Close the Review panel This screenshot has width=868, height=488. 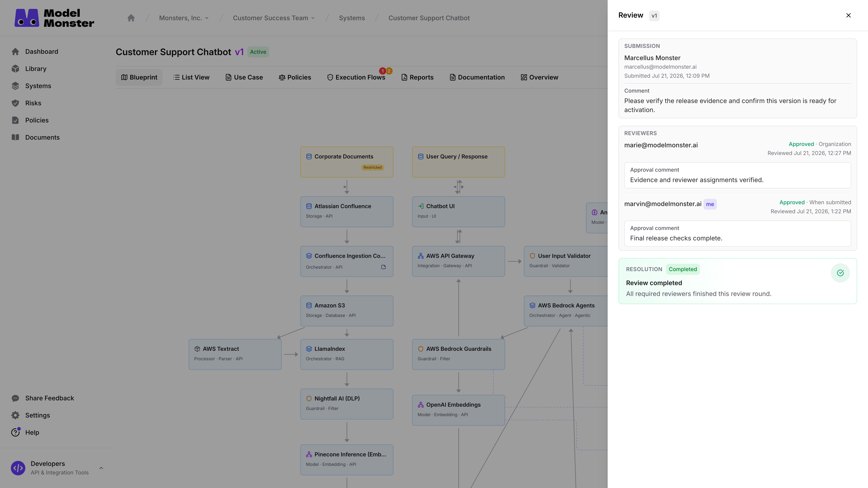[x=848, y=16]
